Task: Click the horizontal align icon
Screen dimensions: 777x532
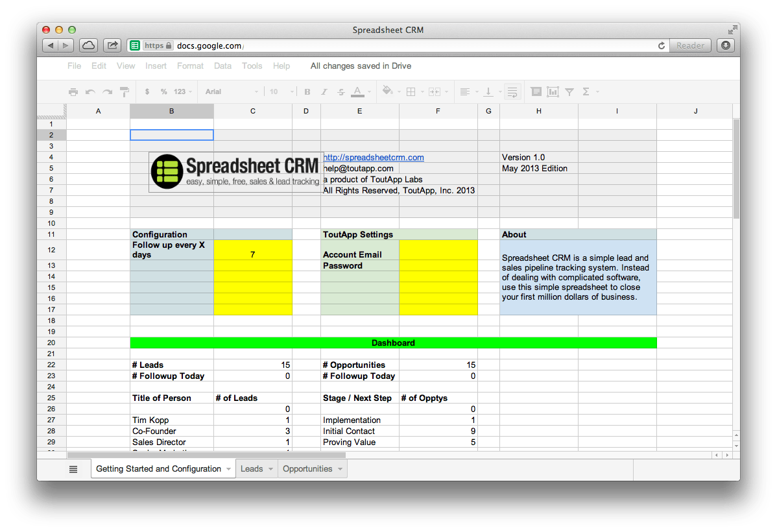Action: [465, 91]
